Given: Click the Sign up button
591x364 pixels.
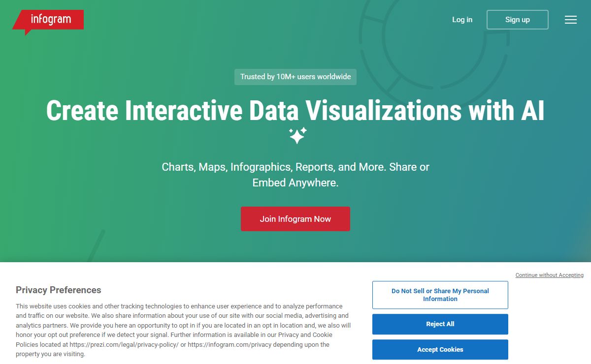Looking at the screenshot, I should click(517, 20).
